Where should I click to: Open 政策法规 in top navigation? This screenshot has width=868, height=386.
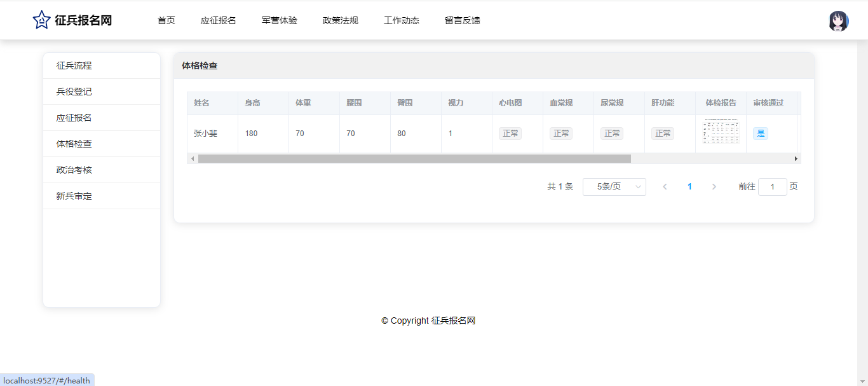341,20
